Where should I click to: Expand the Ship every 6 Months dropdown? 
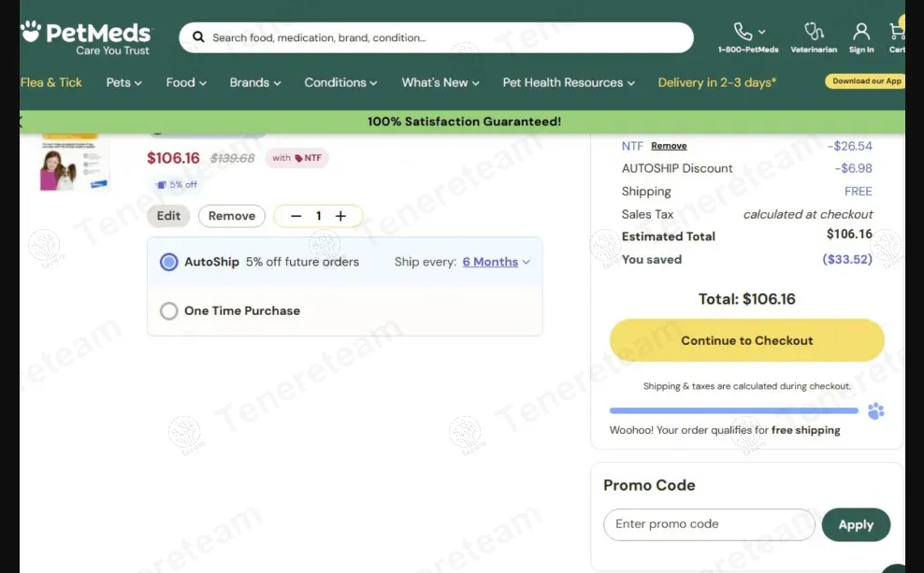coord(496,262)
